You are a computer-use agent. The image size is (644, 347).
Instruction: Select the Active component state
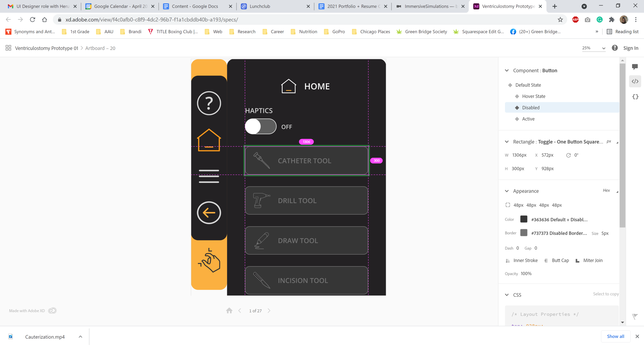tap(528, 119)
